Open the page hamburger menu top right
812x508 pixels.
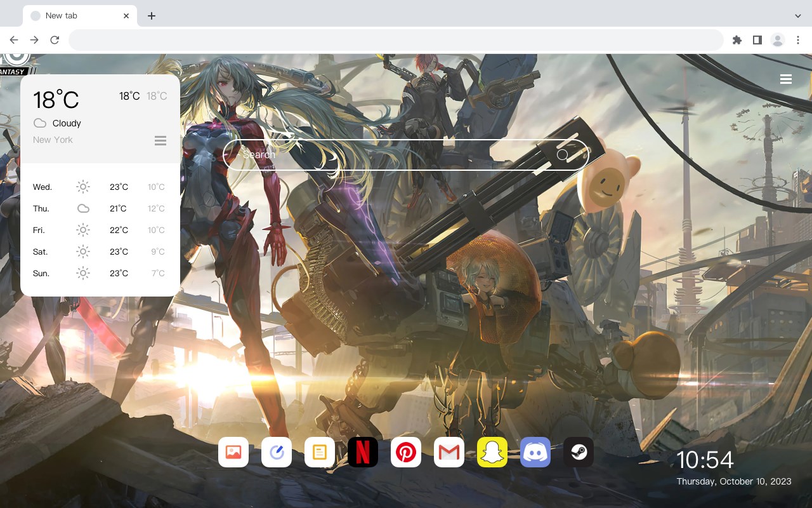[786, 79]
